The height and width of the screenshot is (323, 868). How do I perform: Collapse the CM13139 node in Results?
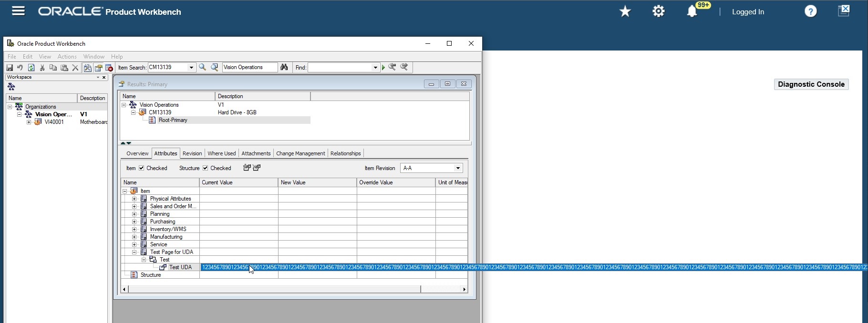point(134,112)
